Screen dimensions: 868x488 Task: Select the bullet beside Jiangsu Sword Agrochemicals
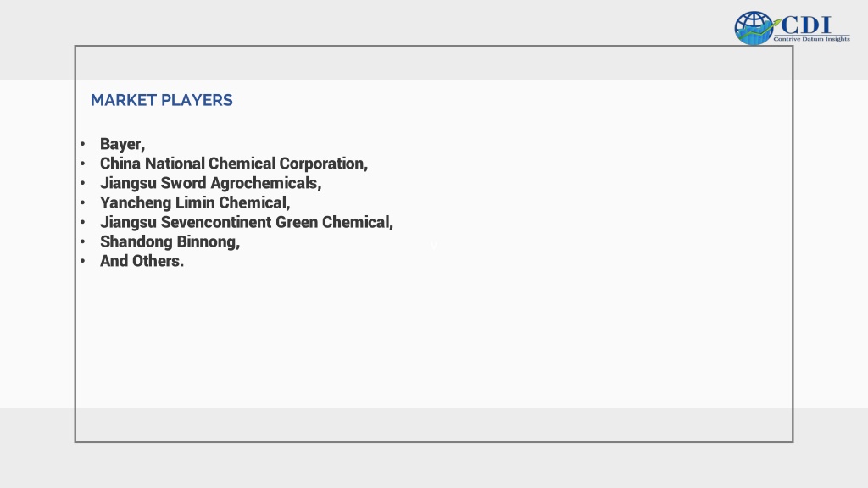[x=82, y=183]
